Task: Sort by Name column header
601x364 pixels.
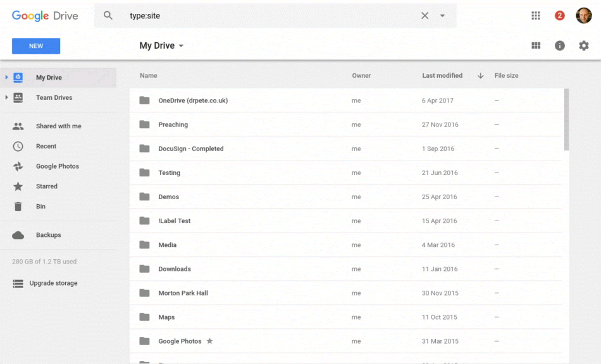Action: click(148, 75)
